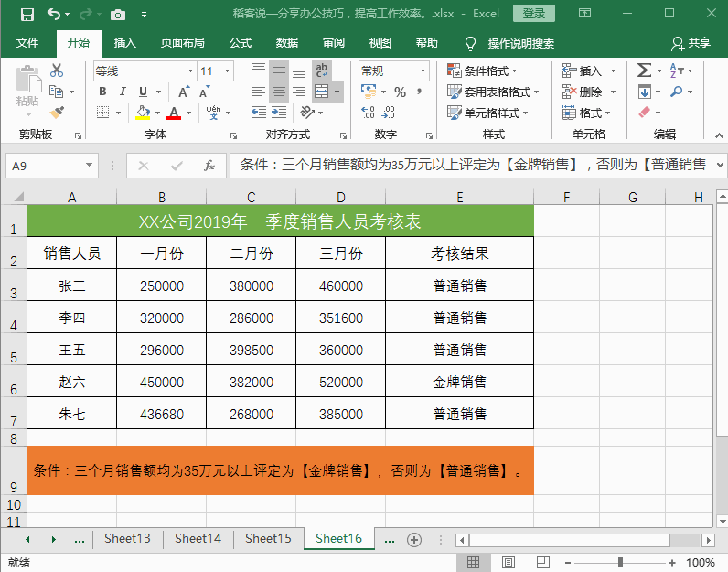Click the Cut scissors icon
The image size is (728, 572).
pos(57,70)
